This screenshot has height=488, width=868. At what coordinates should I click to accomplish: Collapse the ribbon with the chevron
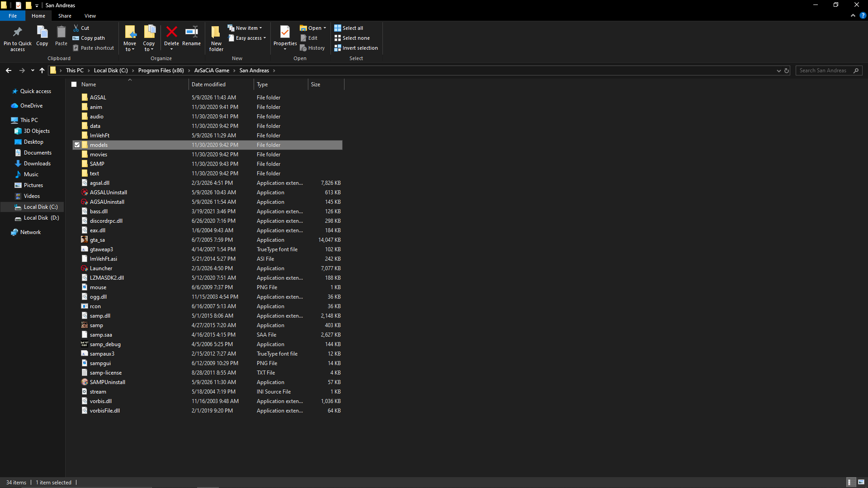click(x=853, y=15)
